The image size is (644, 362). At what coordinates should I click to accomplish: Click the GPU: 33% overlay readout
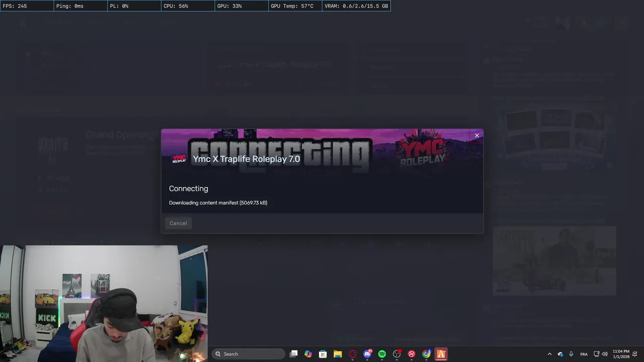[x=242, y=6]
